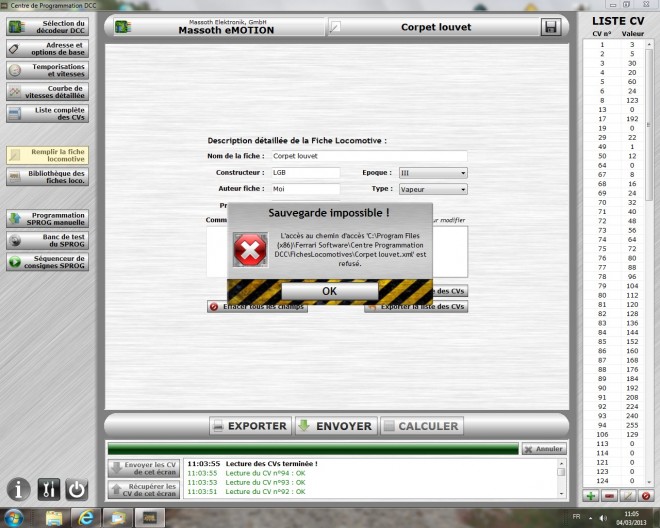Image resolution: width=660 pixels, height=528 pixels.
Task: Open Programmation SPROG manuelle
Action: click(x=48, y=219)
